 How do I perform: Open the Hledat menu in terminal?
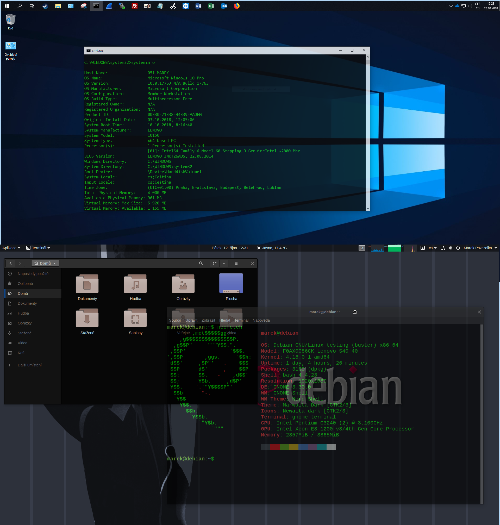coord(225,320)
